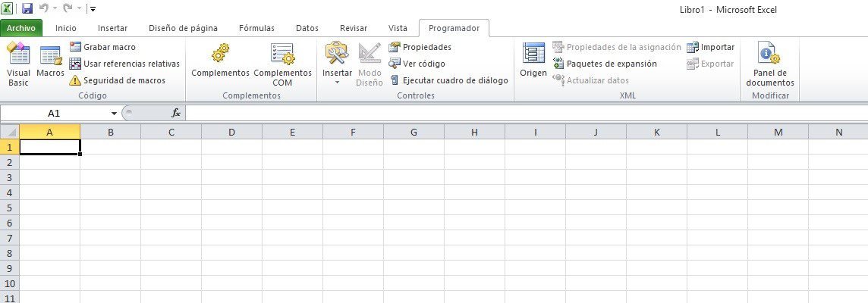Viewport: 868px width, 303px height.
Task: Click the Excel application icon
Action: pyautogui.click(x=8, y=9)
